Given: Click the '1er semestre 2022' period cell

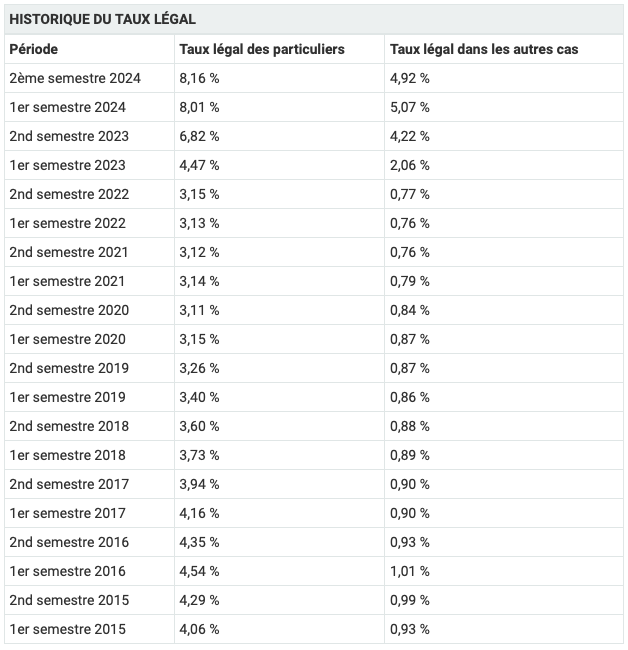Looking at the screenshot, I should (68, 223).
